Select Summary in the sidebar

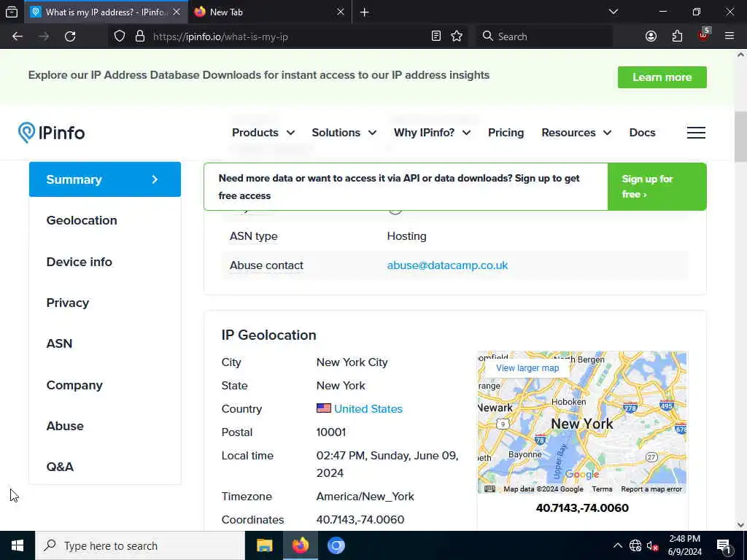[x=105, y=179]
